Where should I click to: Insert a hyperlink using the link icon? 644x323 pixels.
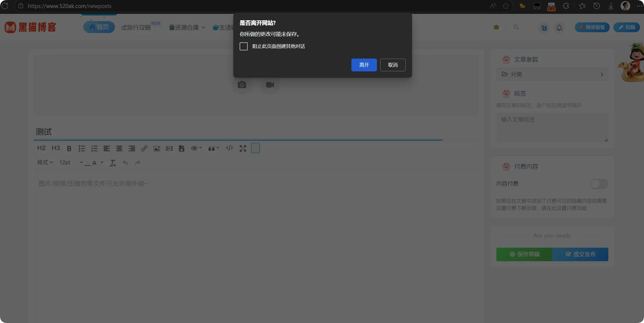(144, 148)
